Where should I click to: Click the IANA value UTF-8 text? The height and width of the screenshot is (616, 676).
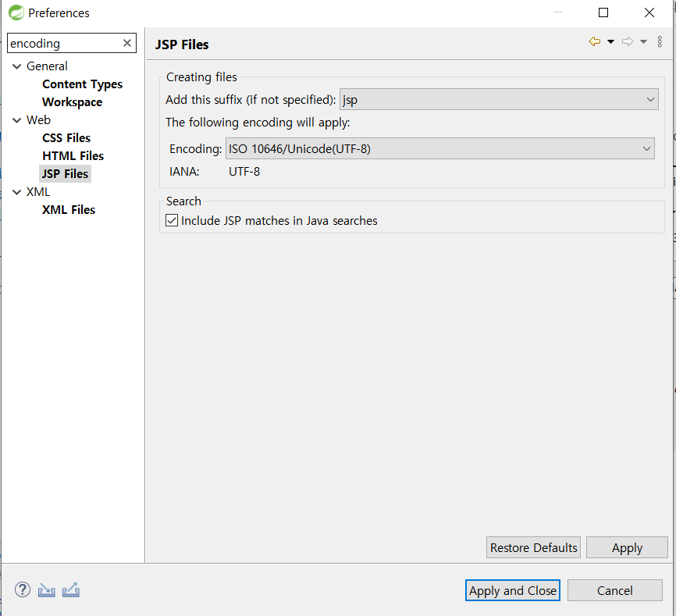coord(244,172)
